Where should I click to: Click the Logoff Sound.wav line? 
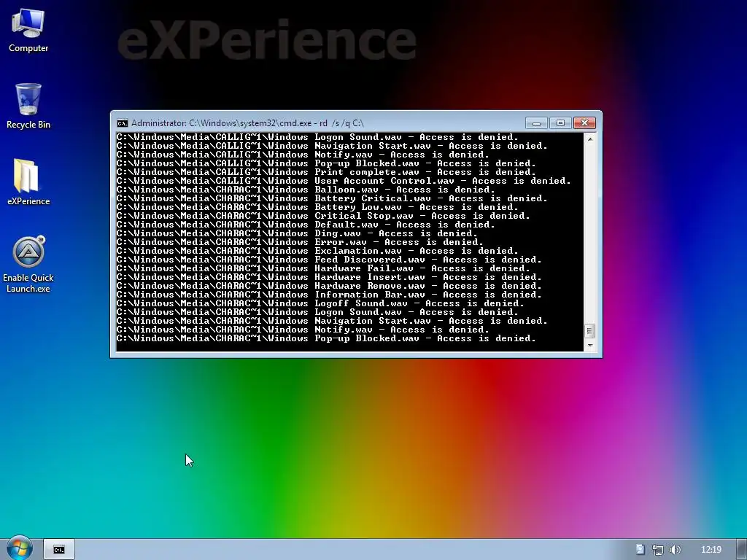tap(320, 303)
